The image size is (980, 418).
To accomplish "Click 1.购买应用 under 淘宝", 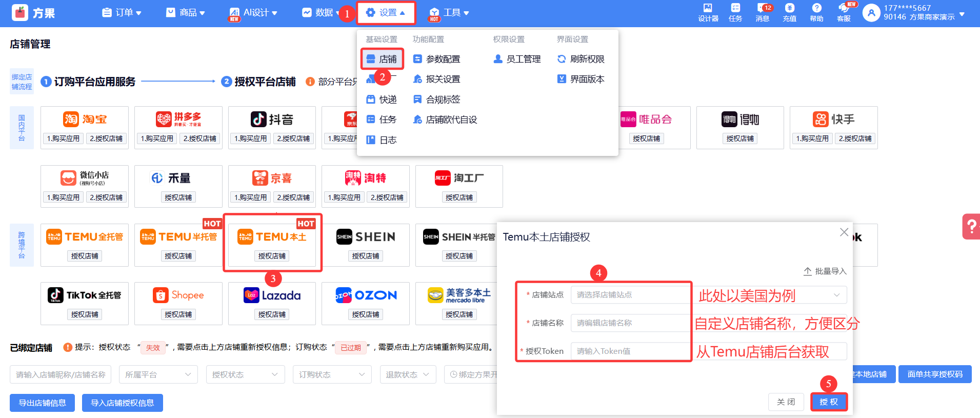I will (x=64, y=138).
